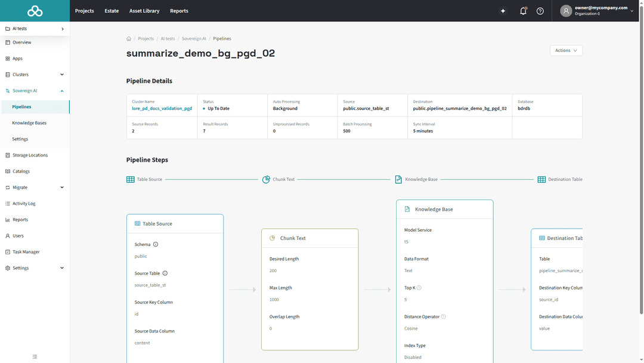Open the sparkle AI assistant icon
The width and height of the screenshot is (644, 363).
[x=503, y=11]
